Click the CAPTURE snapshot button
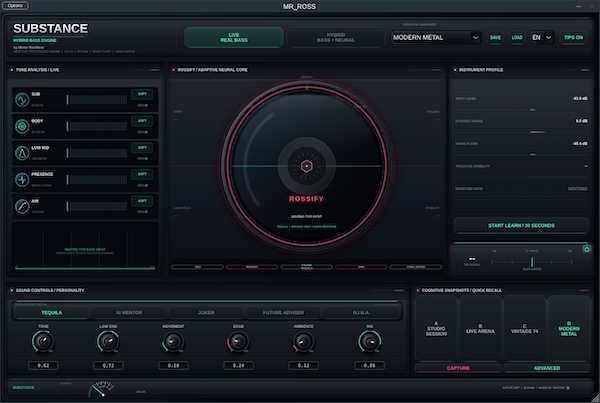The image size is (600, 403). (458, 368)
